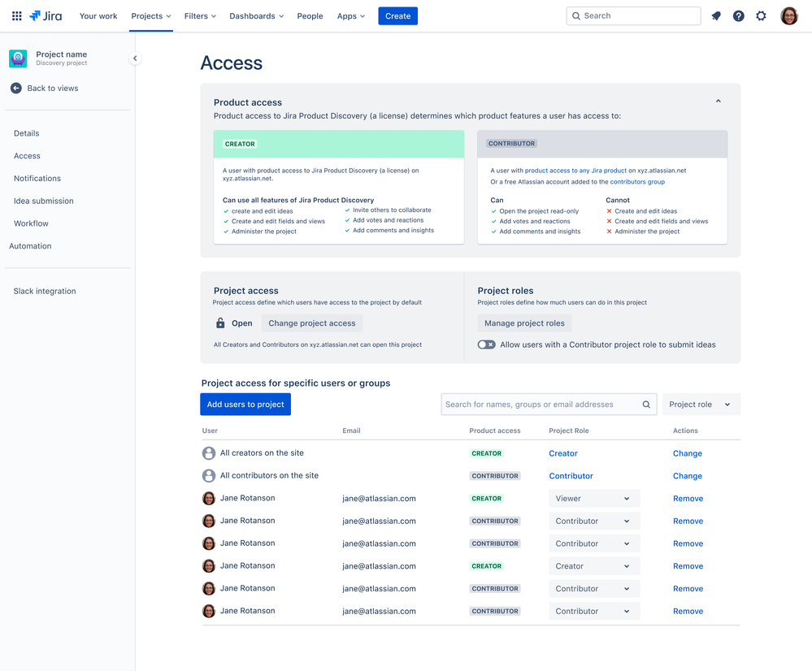Click Change for All contributors on the site
812x671 pixels.
[x=687, y=476]
